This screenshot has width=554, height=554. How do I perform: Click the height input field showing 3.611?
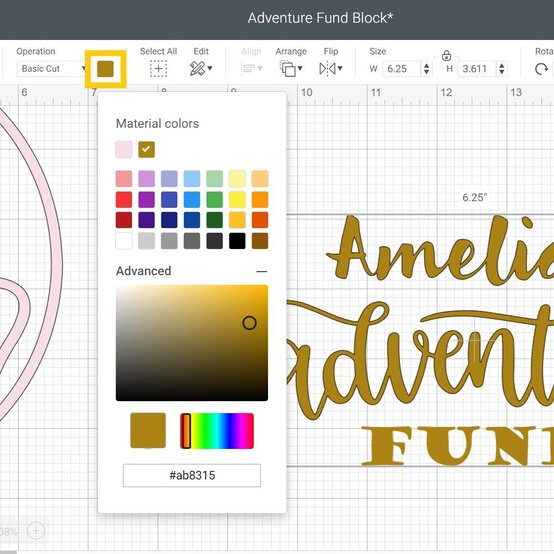click(x=477, y=69)
